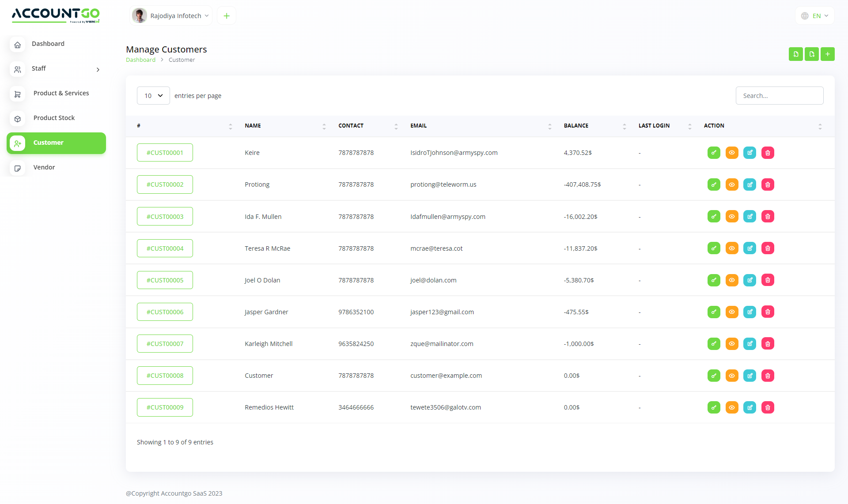Click email IsidroTJohnson@armyspy.com

click(x=454, y=153)
